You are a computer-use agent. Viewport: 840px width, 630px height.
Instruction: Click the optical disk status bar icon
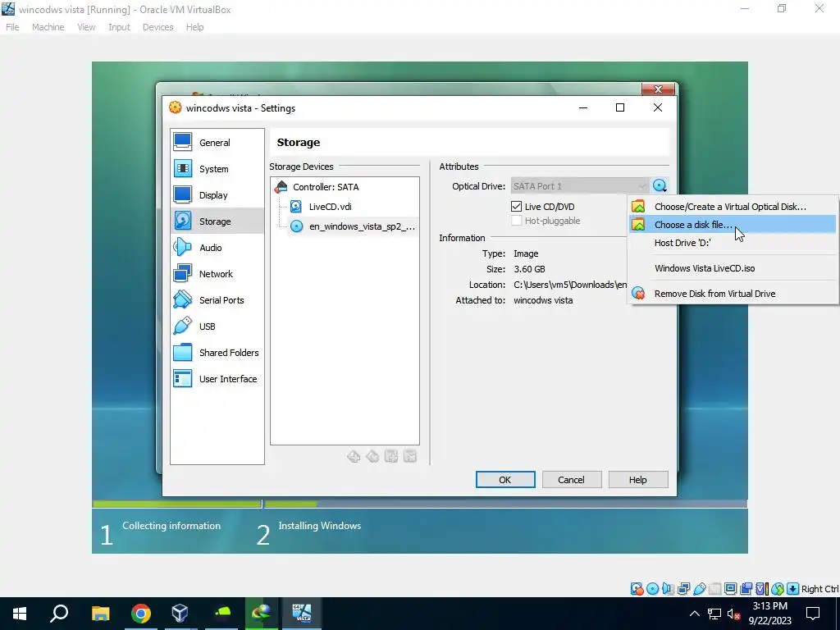tap(652, 589)
